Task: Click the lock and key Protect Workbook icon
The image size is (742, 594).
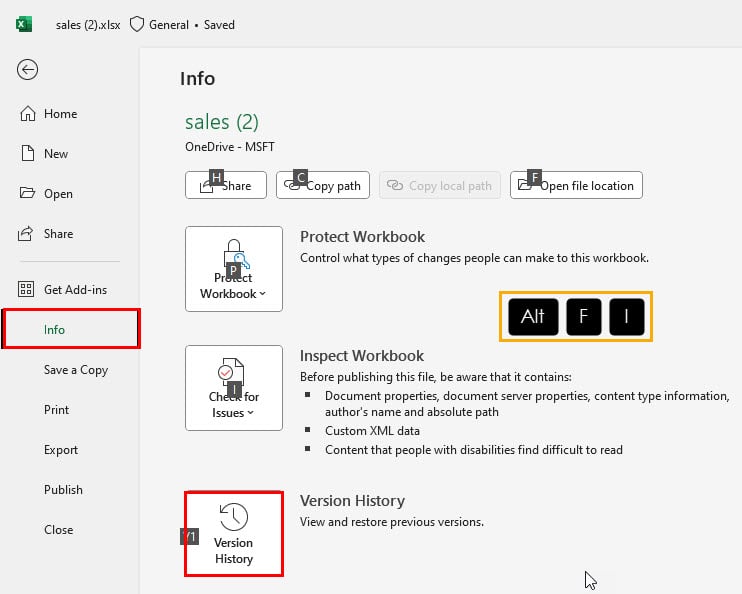Action: coord(237,255)
